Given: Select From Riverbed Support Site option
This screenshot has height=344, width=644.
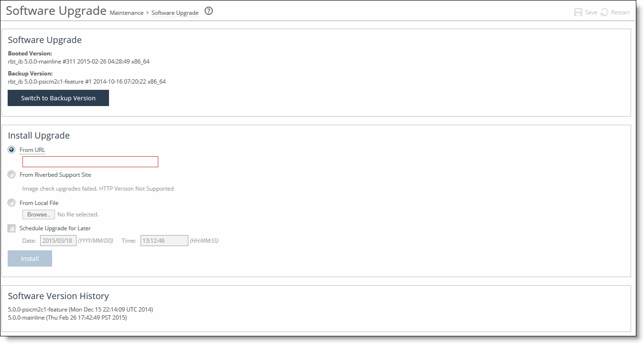Looking at the screenshot, I should tap(11, 174).
